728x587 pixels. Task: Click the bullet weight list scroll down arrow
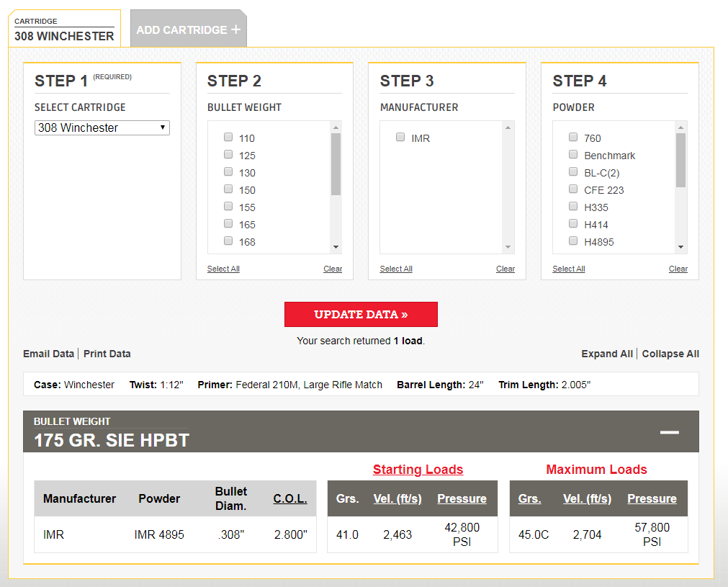pyautogui.click(x=336, y=247)
